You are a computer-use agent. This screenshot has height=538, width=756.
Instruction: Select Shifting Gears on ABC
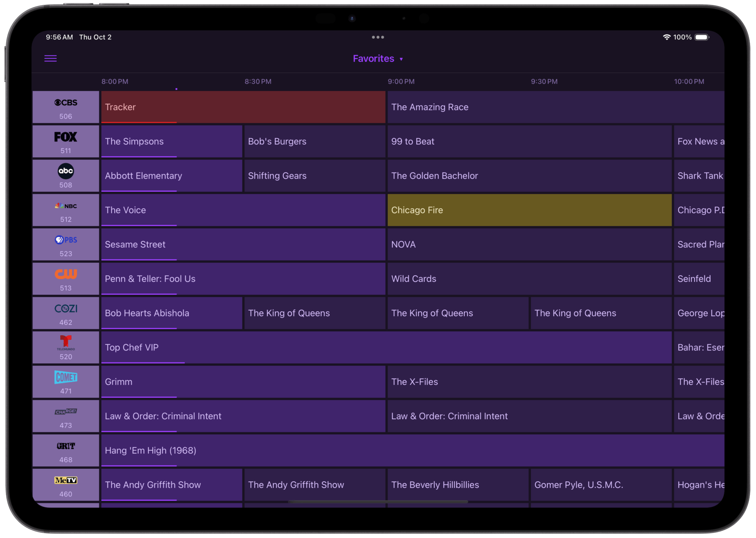[315, 176]
